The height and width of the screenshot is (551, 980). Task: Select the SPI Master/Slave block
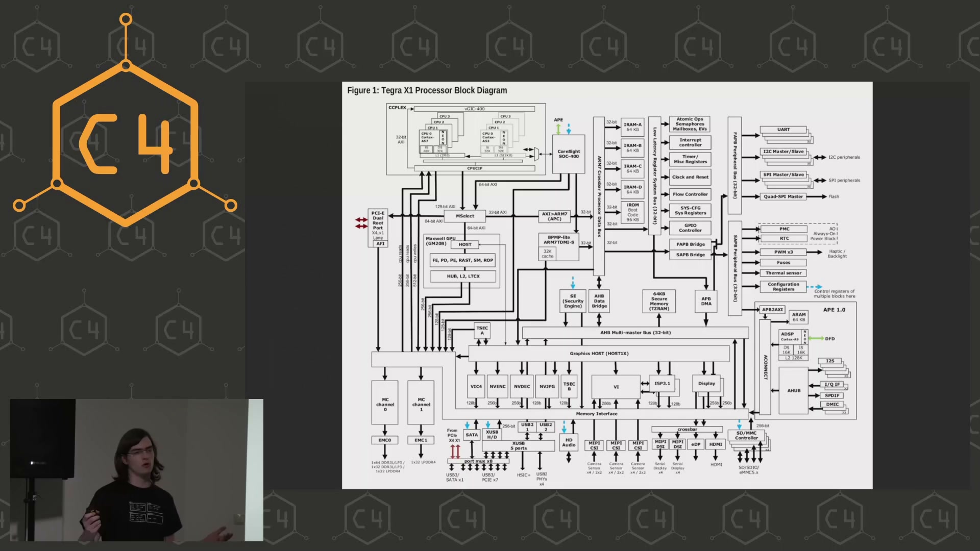coord(783,174)
